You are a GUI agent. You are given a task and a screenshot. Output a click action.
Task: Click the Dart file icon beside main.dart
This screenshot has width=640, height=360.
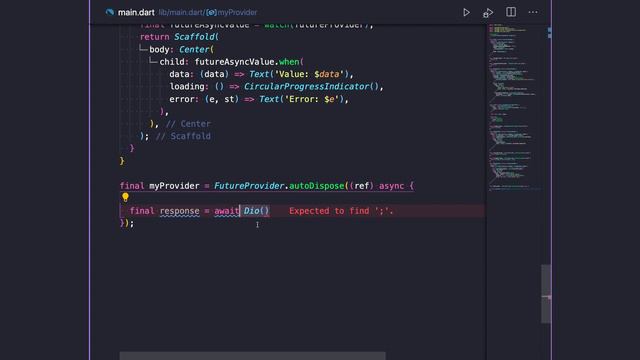click(x=110, y=12)
